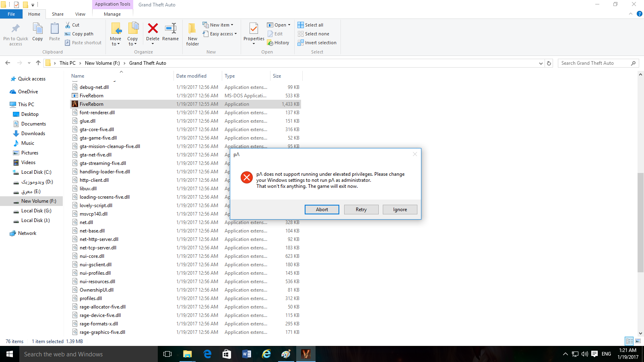Open file History

(278, 43)
